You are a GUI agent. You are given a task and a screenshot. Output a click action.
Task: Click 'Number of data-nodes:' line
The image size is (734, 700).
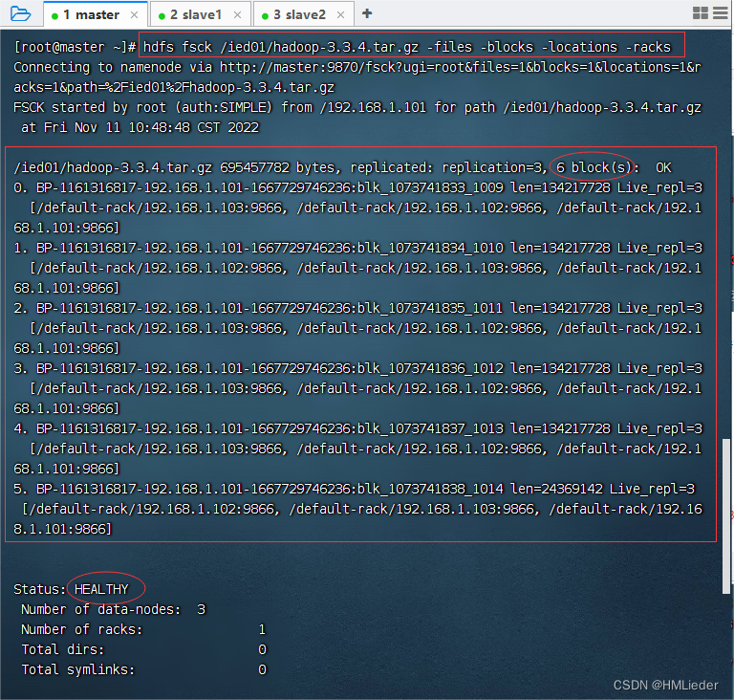point(114,609)
